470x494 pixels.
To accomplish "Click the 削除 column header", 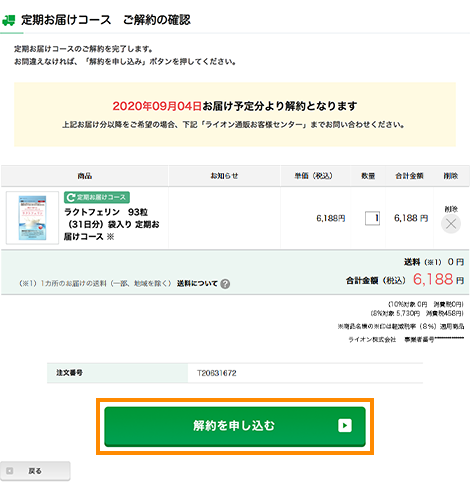I will 451,176.
